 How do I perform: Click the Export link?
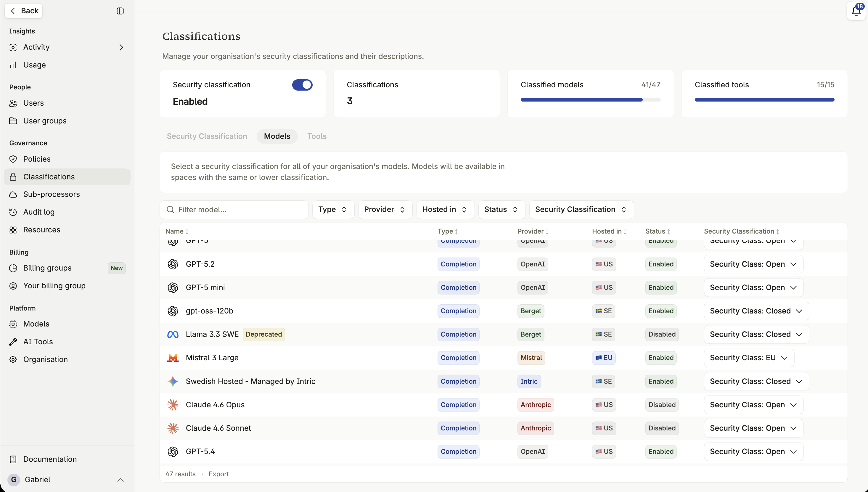click(218, 474)
